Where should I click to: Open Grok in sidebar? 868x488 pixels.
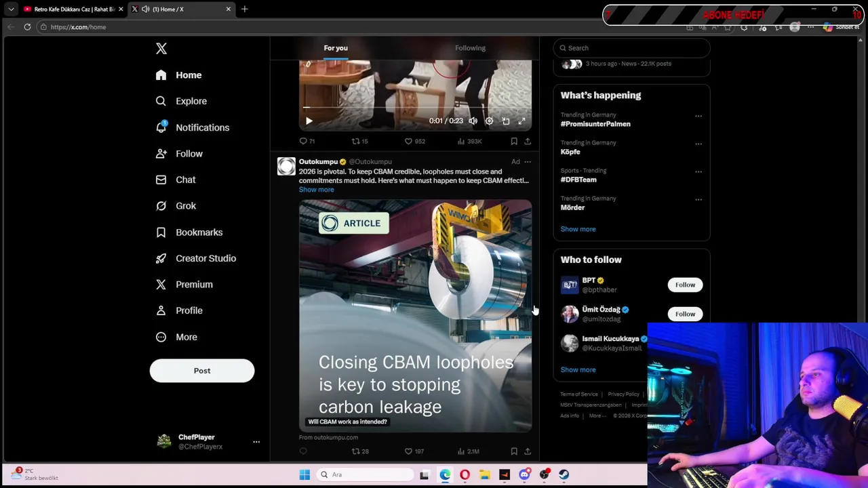[176, 206]
